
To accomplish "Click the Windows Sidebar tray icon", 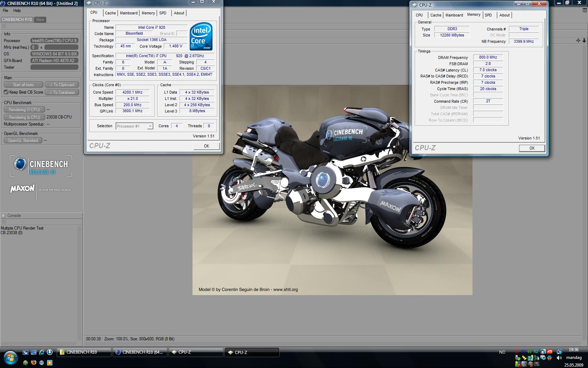I will tap(531, 358).
